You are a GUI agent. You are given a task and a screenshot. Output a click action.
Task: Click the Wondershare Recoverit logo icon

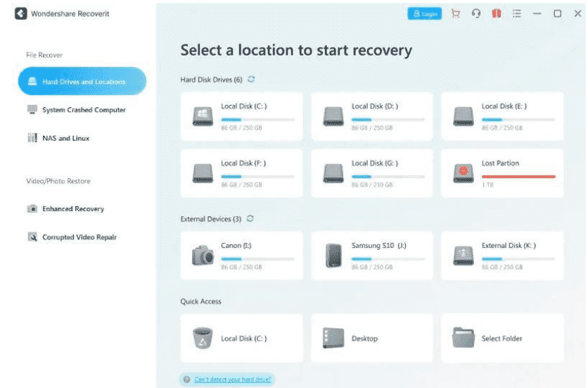point(21,13)
